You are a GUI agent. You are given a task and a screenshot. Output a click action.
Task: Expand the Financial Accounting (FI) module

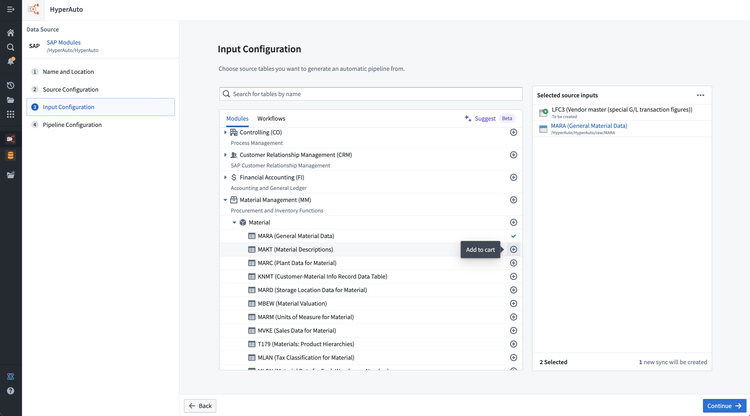pyautogui.click(x=225, y=177)
